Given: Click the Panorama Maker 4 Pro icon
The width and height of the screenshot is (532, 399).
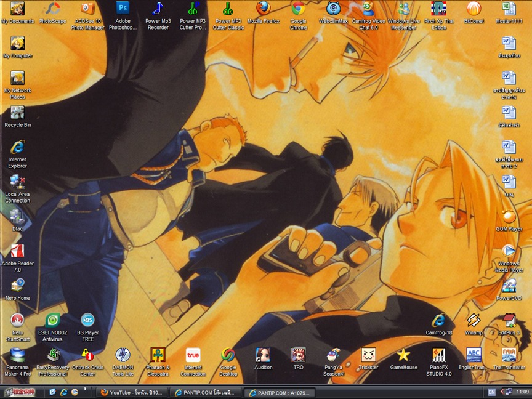Looking at the screenshot, I should pyautogui.click(x=18, y=362).
